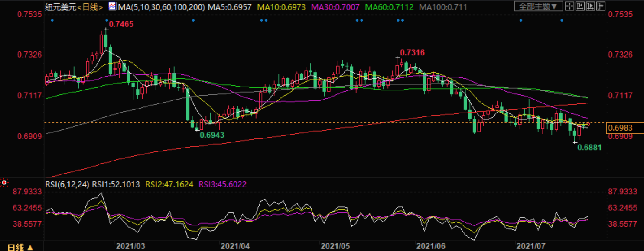Click the first blue event dot at top left
Viewport: 644px width, 251px height.
(x=52, y=20)
